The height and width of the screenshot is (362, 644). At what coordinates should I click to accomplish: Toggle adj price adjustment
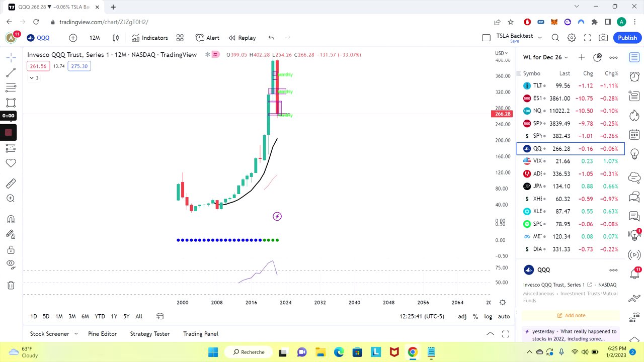tap(462, 316)
